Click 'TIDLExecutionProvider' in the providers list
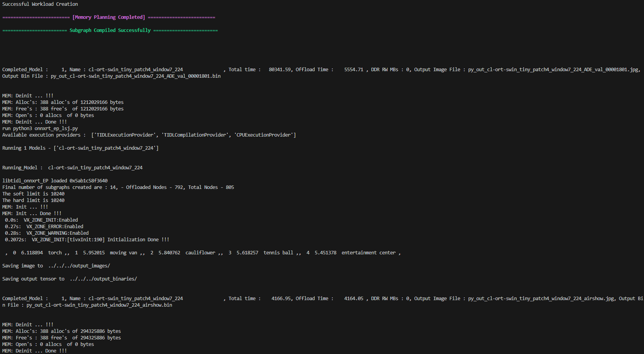This screenshot has width=644, height=354. 125,135
